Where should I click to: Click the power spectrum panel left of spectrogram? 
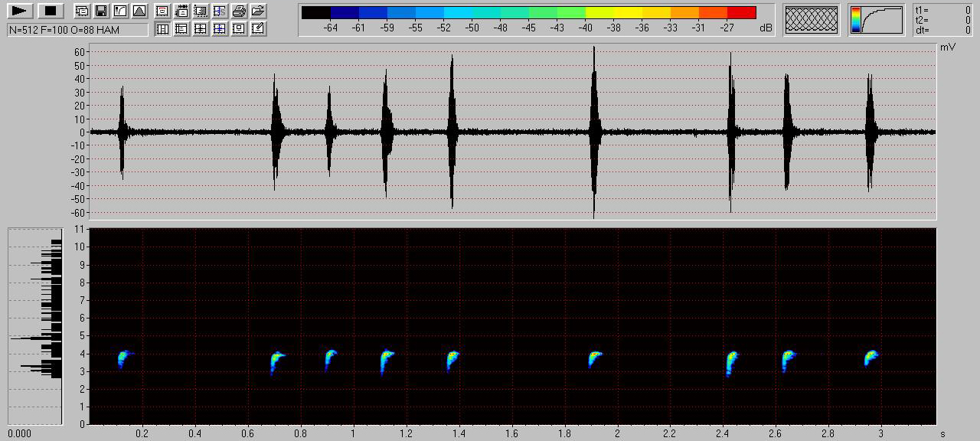click(x=34, y=325)
